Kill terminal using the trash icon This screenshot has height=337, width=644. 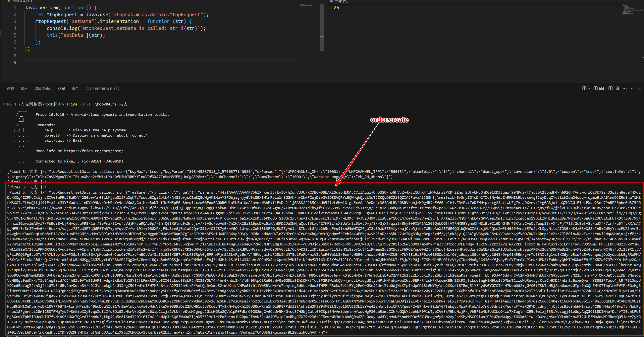click(x=617, y=89)
